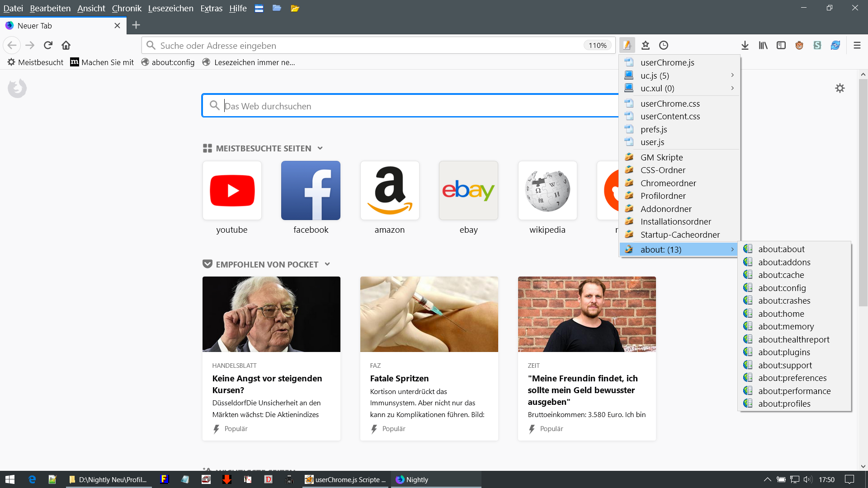Screen dimensions: 868x488
Task: Collapse the Meistbesuchte Seiten section
Action: pyautogui.click(x=320, y=148)
